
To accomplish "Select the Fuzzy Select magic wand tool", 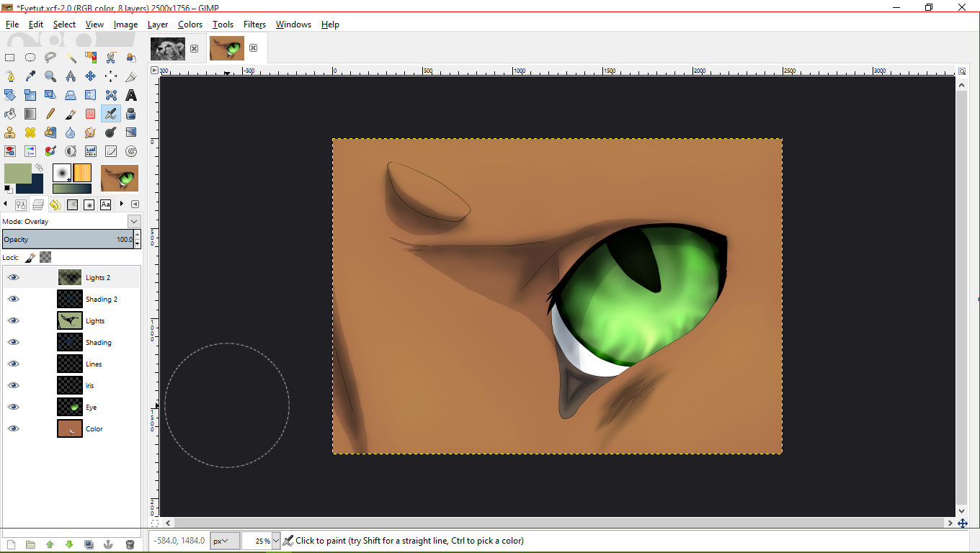I will (x=71, y=58).
